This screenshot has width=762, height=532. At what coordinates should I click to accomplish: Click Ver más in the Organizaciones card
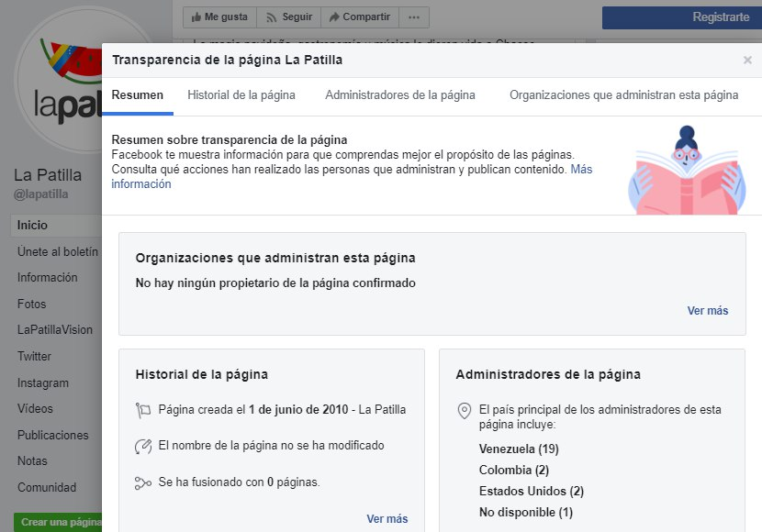tap(708, 311)
